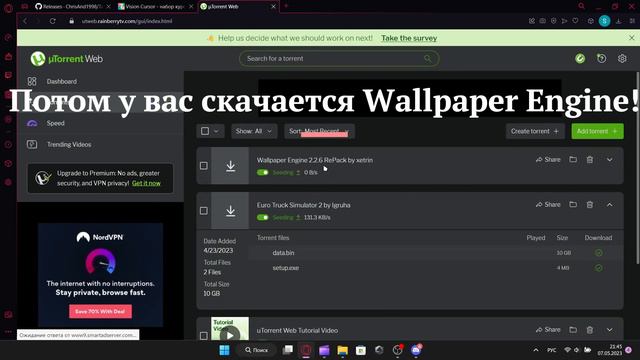The height and width of the screenshot is (360, 640).
Task: Click the bookmark heart icon in address bar
Action: click(576, 21)
